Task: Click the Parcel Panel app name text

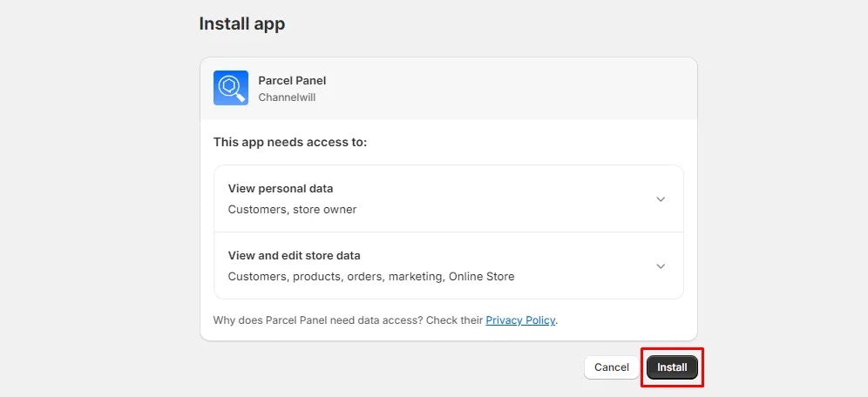Action: tap(292, 81)
